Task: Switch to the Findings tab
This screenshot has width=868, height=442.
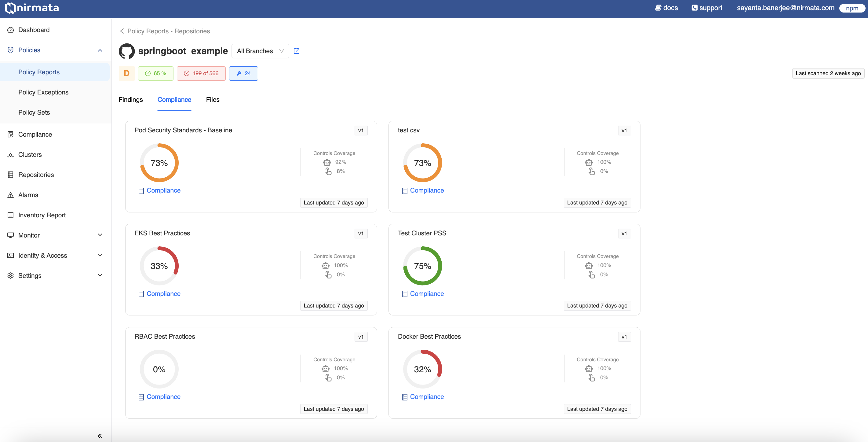Action: [x=131, y=99]
